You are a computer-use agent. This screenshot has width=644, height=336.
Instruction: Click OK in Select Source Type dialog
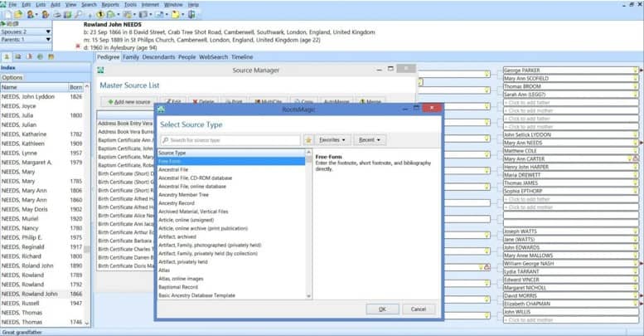point(382,309)
